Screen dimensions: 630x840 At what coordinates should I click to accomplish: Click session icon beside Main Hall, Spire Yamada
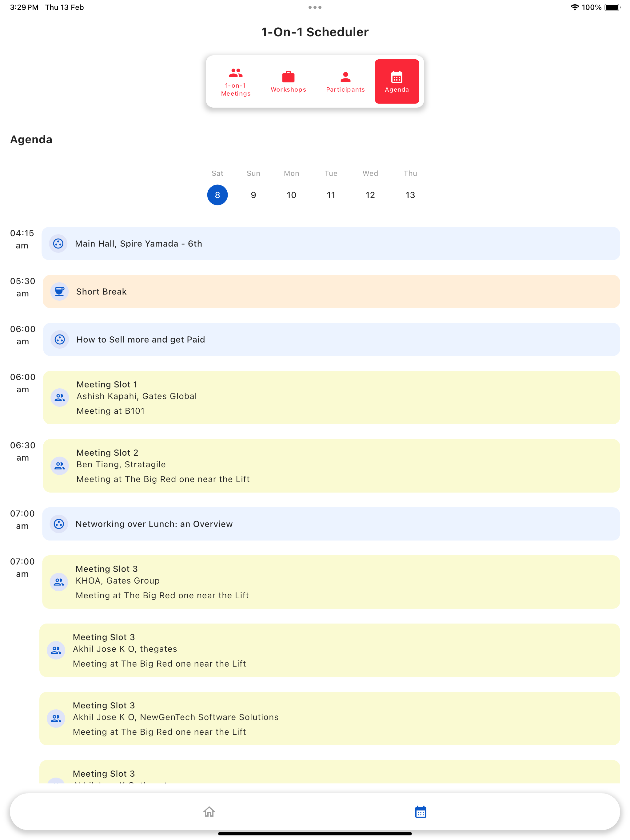[58, 244]
